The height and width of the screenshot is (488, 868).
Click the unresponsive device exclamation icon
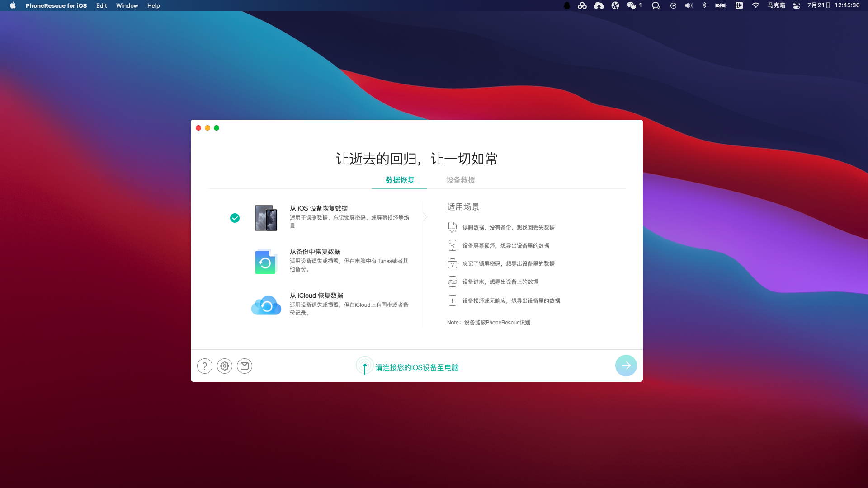tap(452, 300)
